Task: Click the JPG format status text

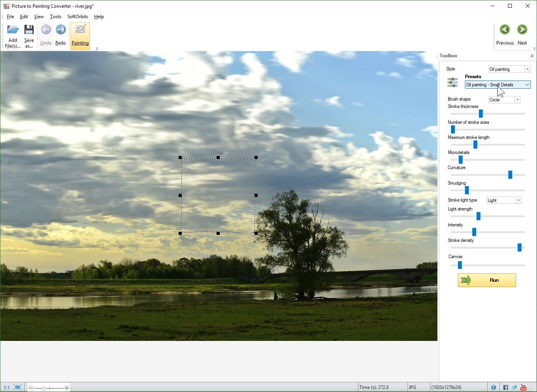Action: point(413,387)
